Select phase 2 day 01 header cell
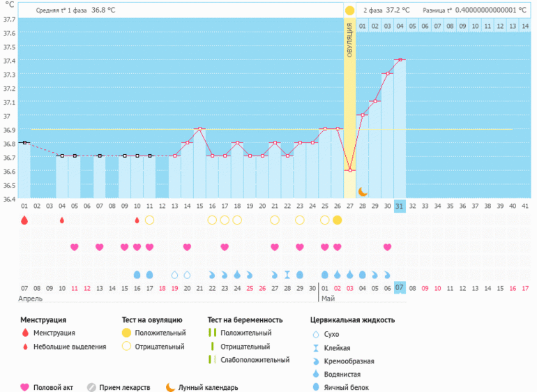The image size is (537, 392). pos(363,26)
